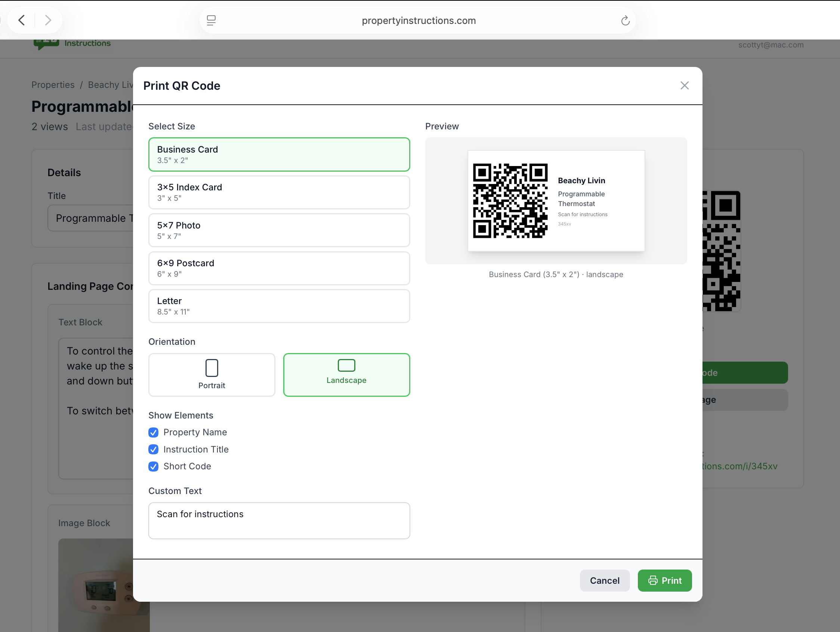Close the Print QR Code dialog

[x=685, y=85]
